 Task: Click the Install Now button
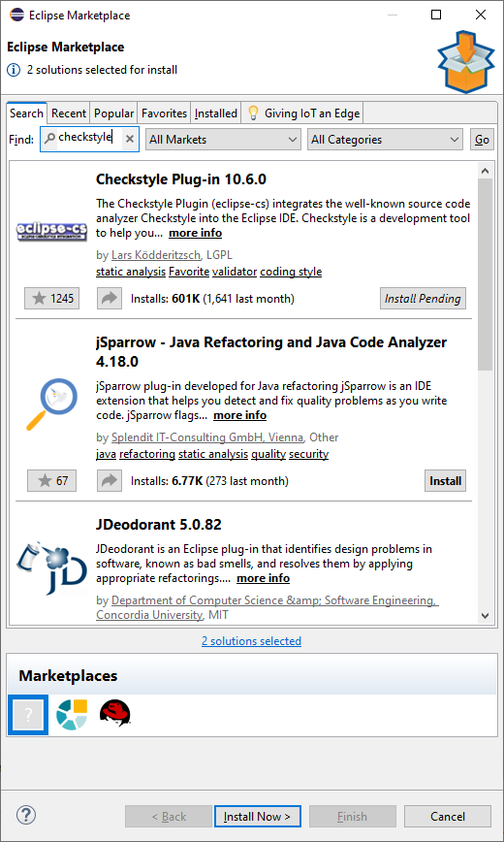pyautogui.click(x=257, y=816)
